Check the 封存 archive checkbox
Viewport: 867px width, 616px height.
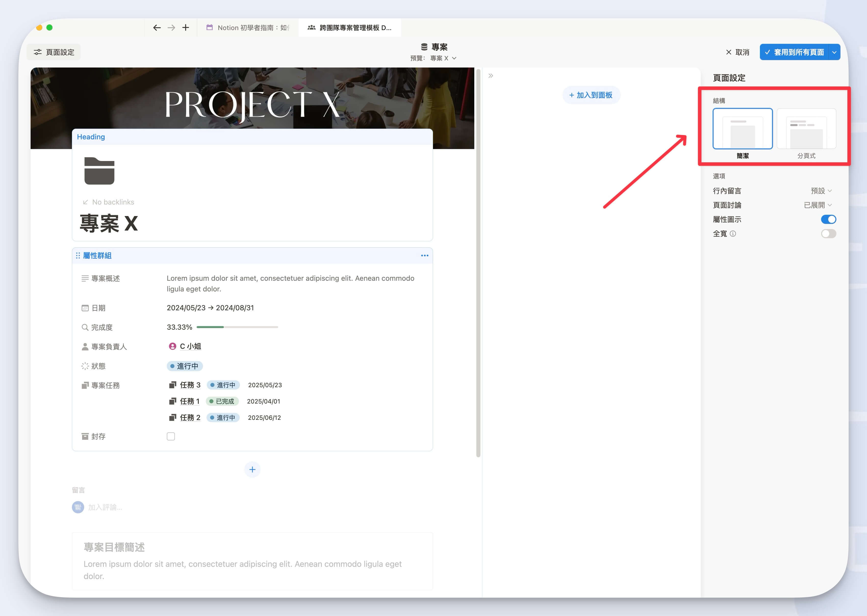click(x=171, y=437)
